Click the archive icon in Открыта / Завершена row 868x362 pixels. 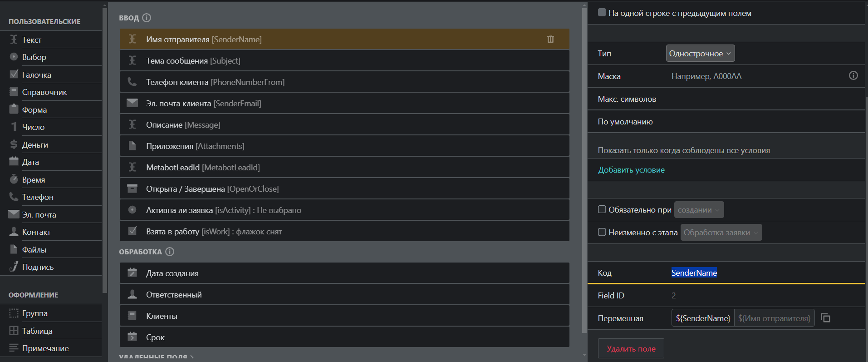click(x=132, y=188)
